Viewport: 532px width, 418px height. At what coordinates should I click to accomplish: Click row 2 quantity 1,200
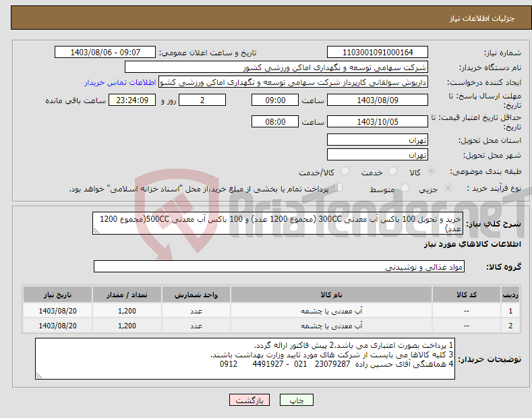127,326
